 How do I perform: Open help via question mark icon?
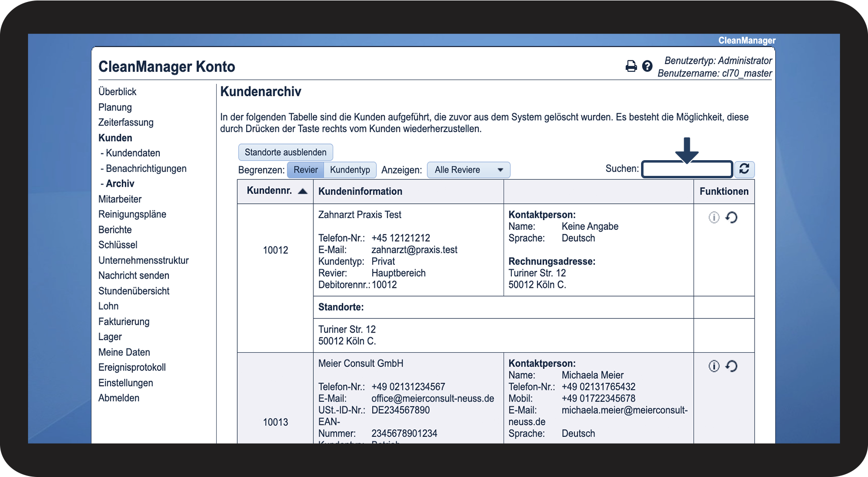point(647,66)
